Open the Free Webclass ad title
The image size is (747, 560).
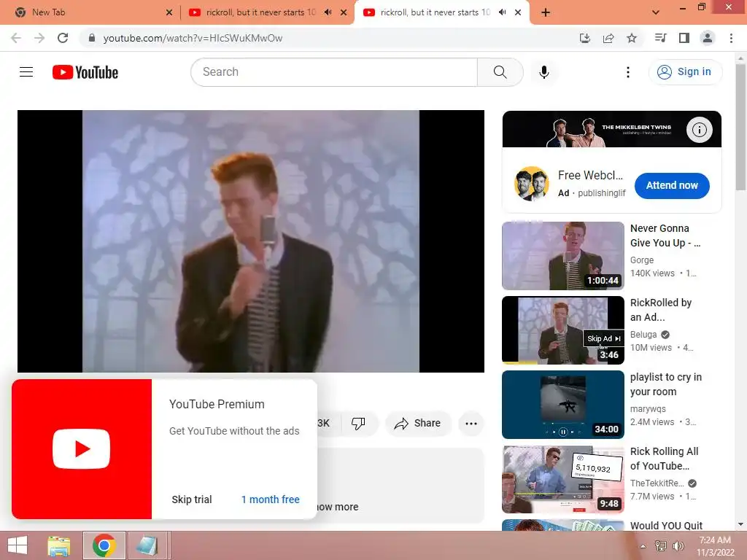(590, 175)
